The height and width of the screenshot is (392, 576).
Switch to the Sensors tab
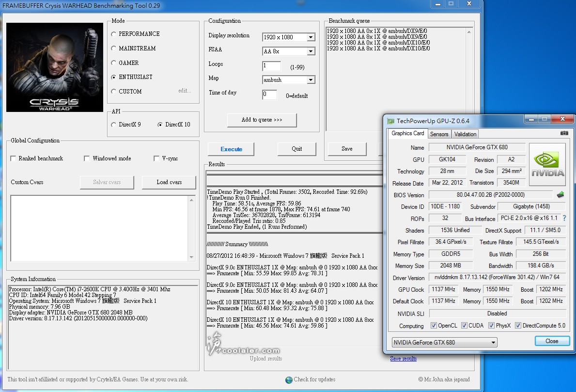tap(439, 134)
